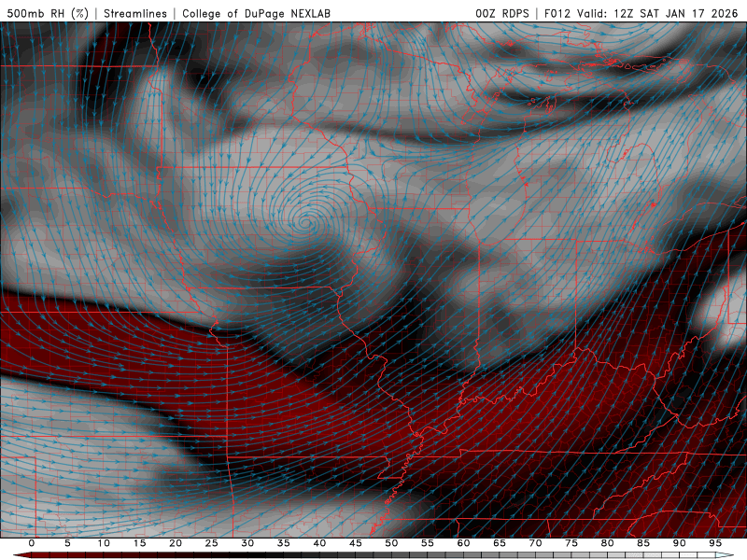Click the 90 value on the color scale

pos(679,543)
